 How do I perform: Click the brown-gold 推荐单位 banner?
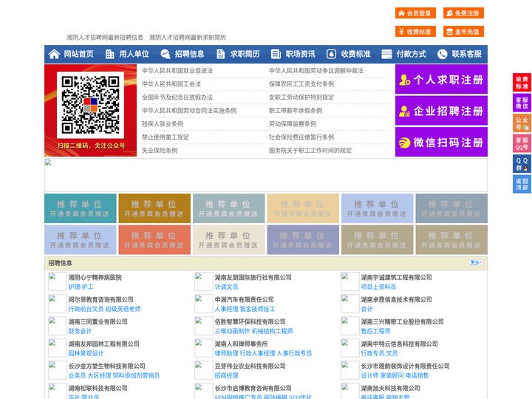pos(154,208)
